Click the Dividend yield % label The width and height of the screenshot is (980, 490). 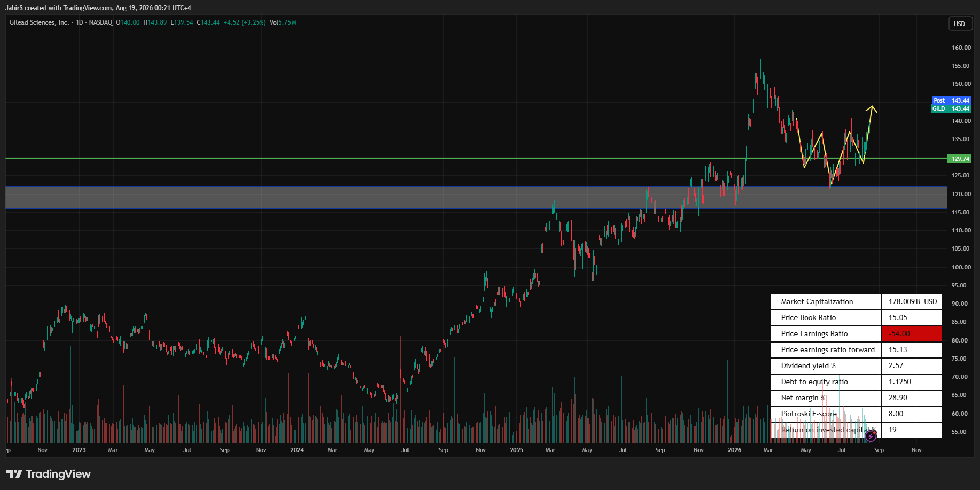click(x=808, y=365)
